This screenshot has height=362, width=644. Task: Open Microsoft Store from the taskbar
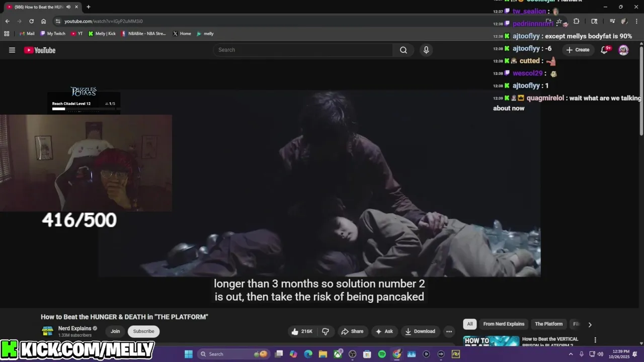coord(367,354)
